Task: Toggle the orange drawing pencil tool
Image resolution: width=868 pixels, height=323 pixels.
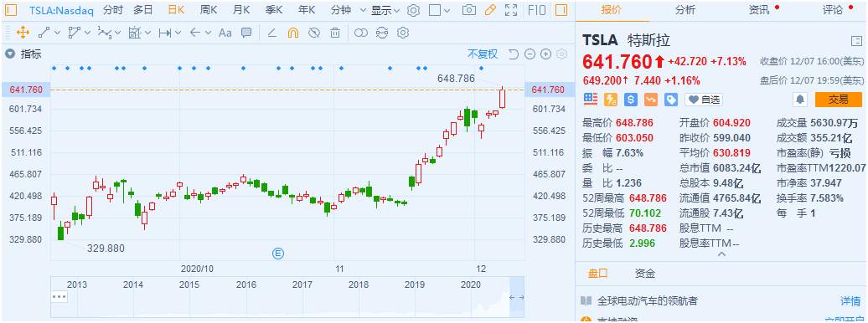Action: click(x=490, y=10)
